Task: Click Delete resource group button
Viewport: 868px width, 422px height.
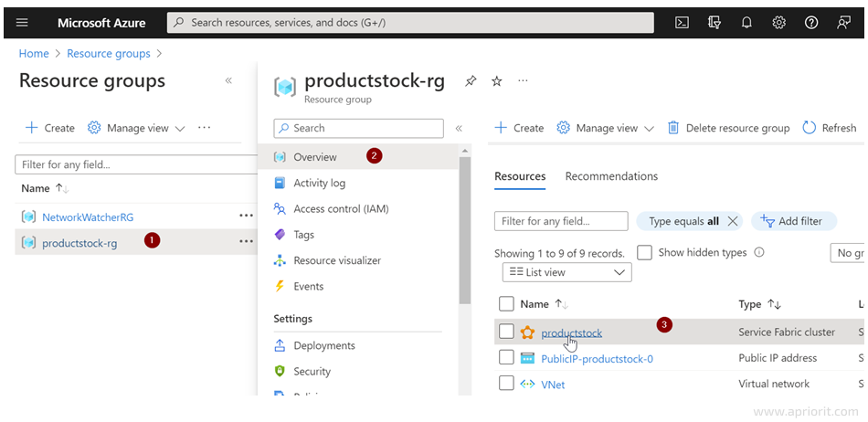Action: point(728,128)
